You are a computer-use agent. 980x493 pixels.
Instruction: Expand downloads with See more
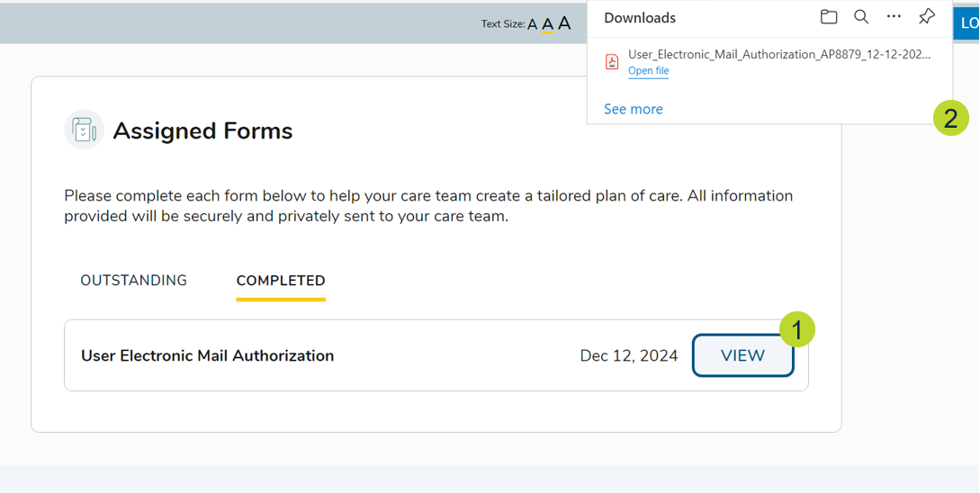(633, 109)
